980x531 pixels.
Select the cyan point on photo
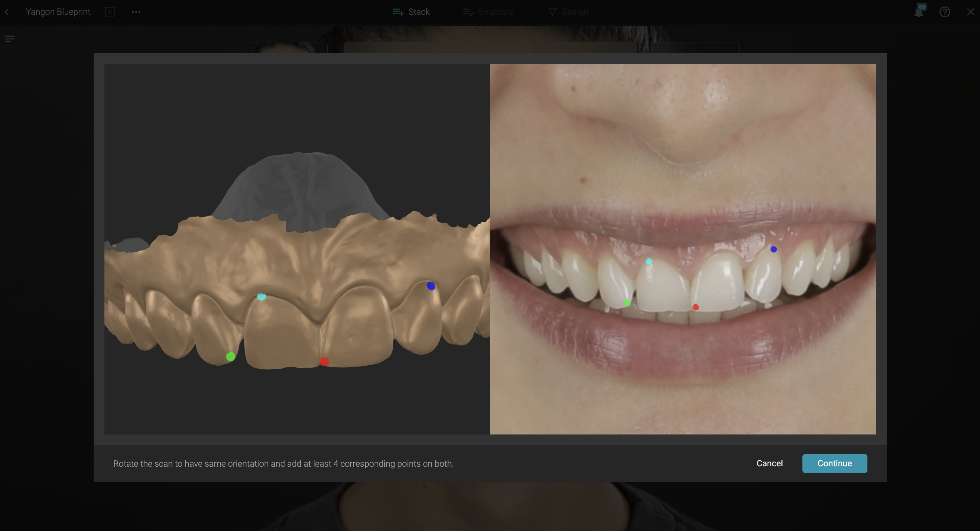(649, 262)
